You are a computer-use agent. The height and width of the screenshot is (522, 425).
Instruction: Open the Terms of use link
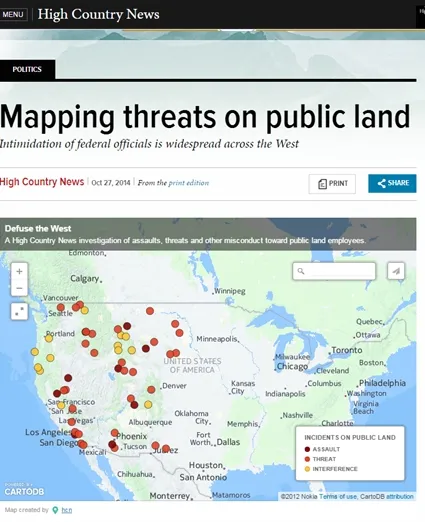coord(338,497)
